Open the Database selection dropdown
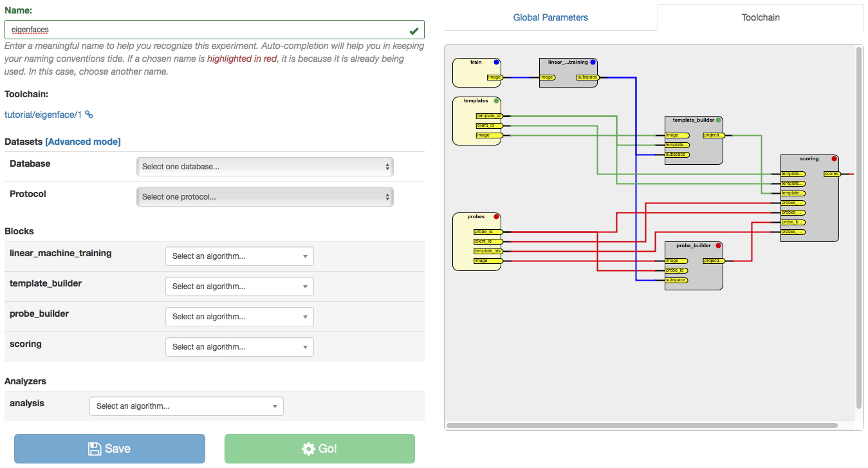The width and height of the screenshot is (868, 468). [x=264, y=167]
